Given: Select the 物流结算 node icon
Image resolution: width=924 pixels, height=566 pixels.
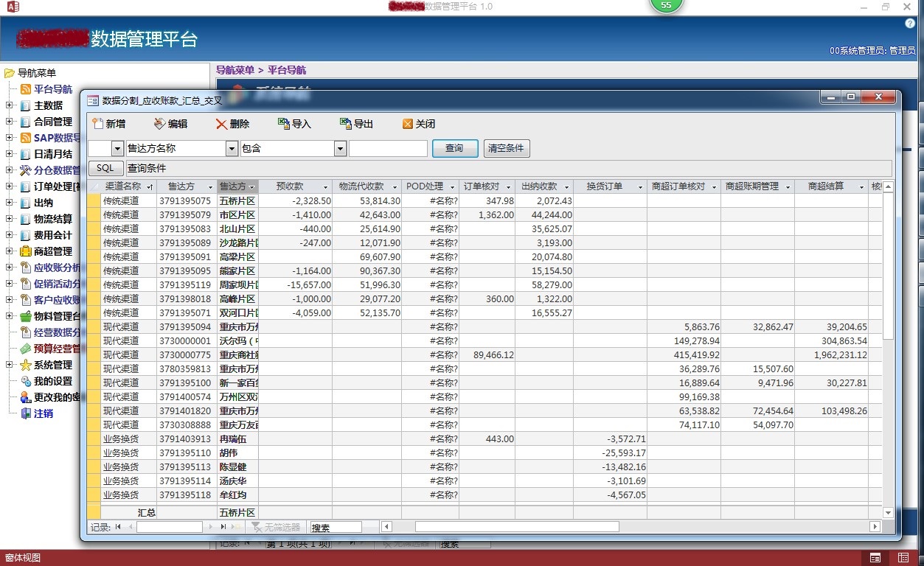Looking at the screenshot, I should tap(26, 219).
